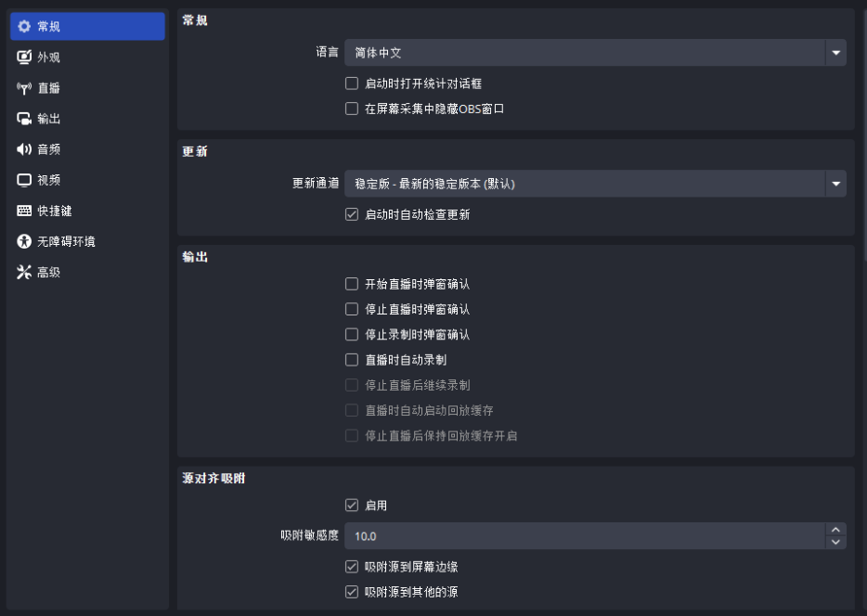The image size is (867, 616).
Task: Enable 直播时自动录制 checkbox
Action: pyautogui.click(x=352, y=359)
